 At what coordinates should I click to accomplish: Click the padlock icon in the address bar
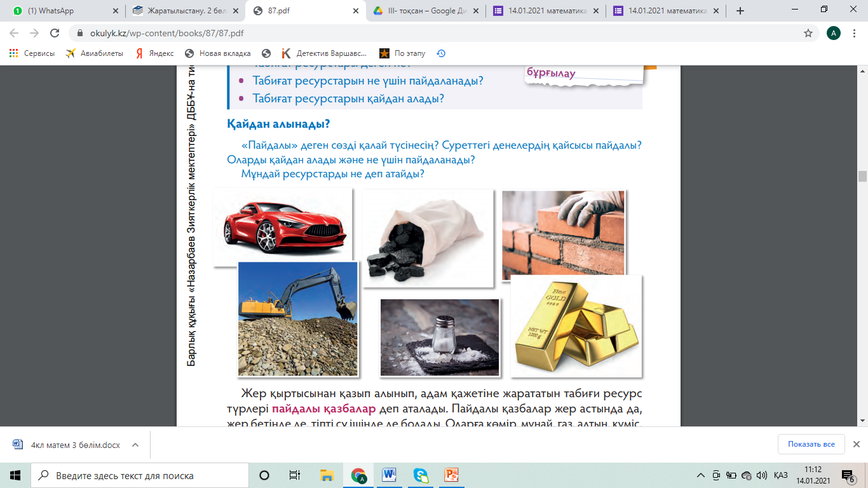(80, 34)
